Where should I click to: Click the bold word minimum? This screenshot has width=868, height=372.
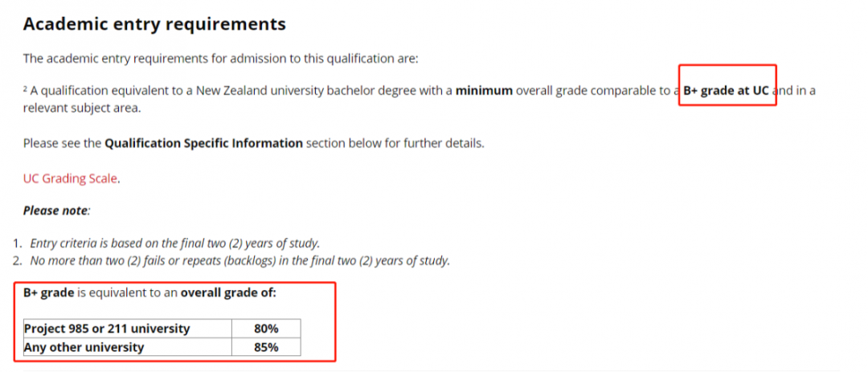pos(484,91)
